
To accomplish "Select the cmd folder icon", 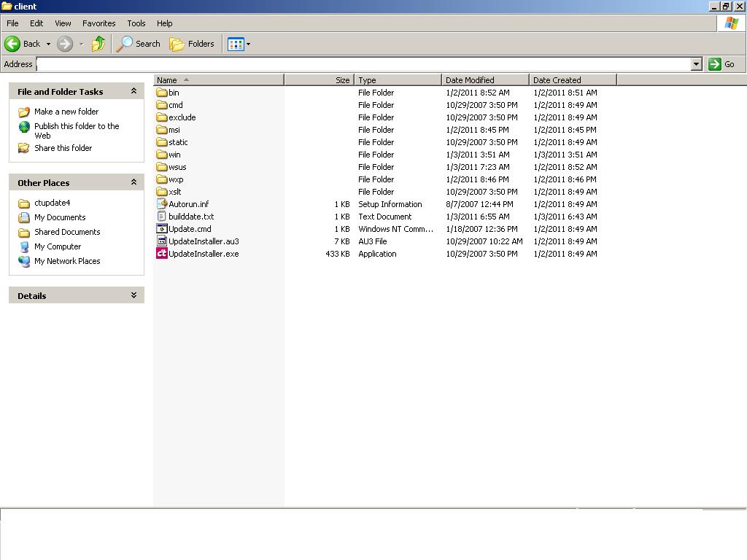I will 162,105.
